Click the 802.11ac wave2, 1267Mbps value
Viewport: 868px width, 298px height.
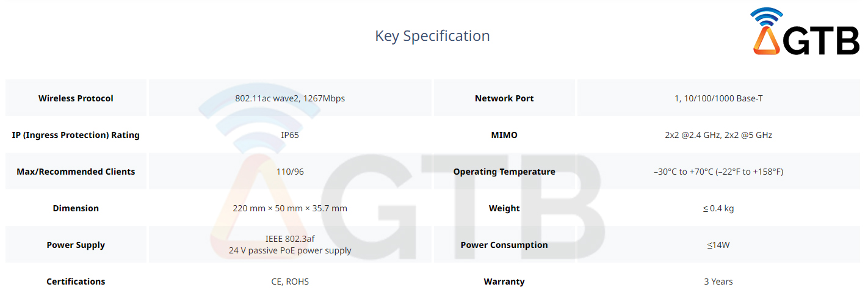290,98
